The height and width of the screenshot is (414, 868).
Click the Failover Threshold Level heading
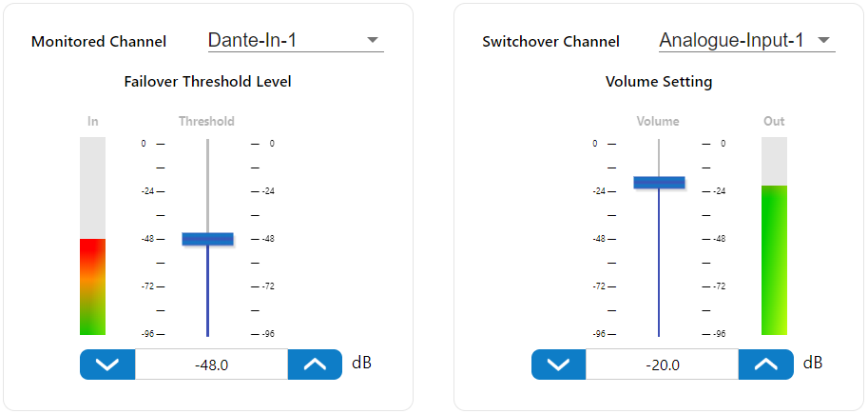(207, 82)
